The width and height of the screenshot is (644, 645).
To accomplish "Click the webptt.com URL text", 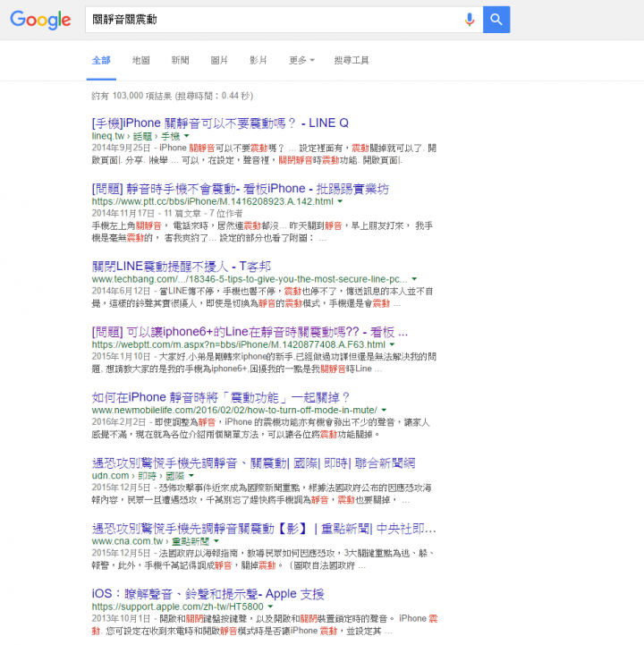I will coord(239,344).
